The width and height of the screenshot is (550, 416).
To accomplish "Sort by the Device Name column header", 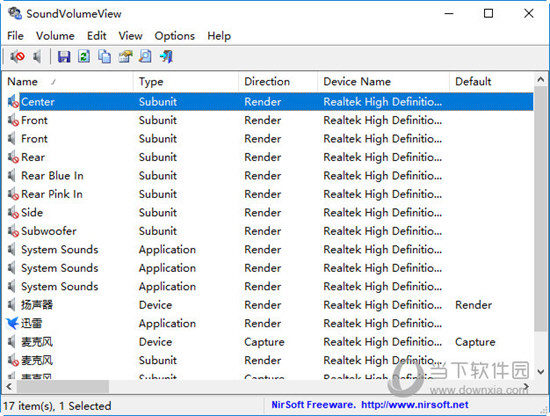I will (x=383, y=81).
